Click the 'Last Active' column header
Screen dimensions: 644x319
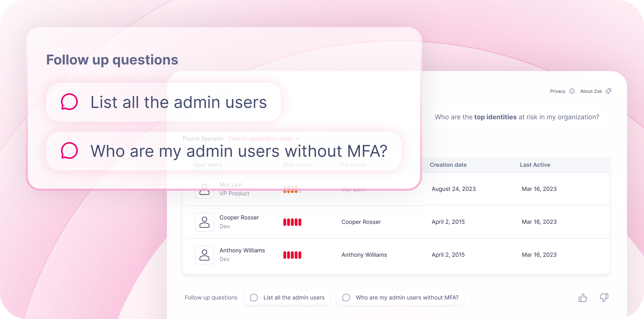pyautogui.click(x=535, y=165)
